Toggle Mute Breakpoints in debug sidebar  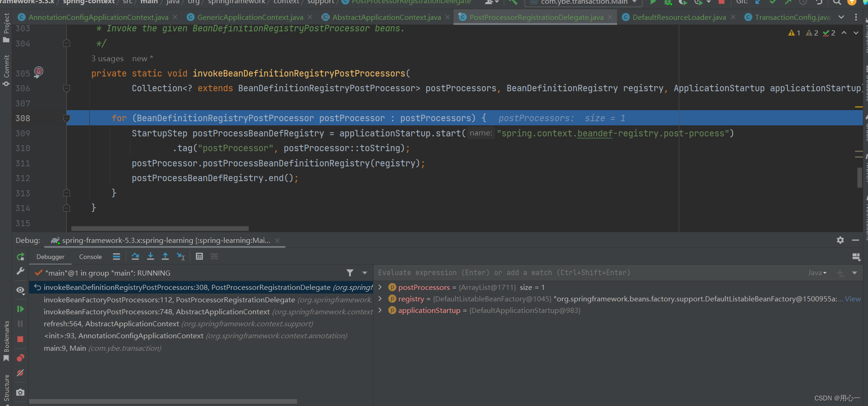coord(20,373)
